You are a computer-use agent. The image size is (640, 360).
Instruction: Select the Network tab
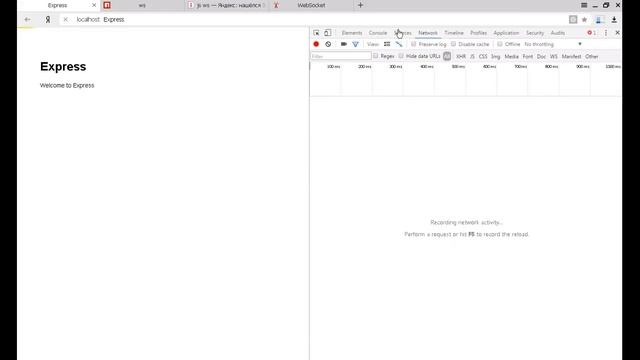[x=428, y=33]
